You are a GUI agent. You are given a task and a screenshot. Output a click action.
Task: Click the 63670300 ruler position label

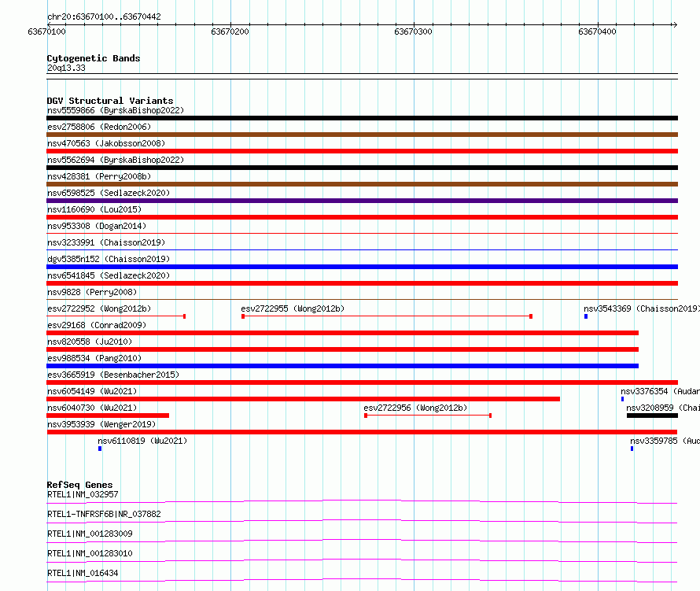414,31
